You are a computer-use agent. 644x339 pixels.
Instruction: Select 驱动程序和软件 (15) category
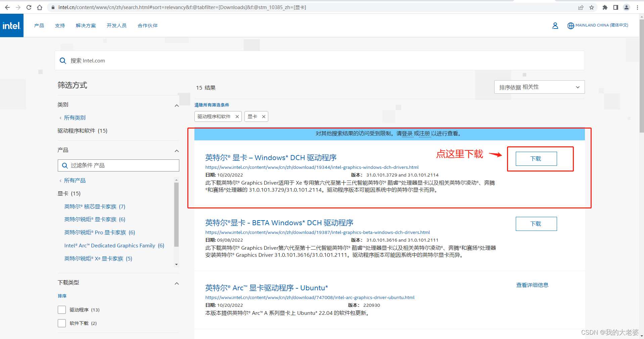(x=82, y=131)
